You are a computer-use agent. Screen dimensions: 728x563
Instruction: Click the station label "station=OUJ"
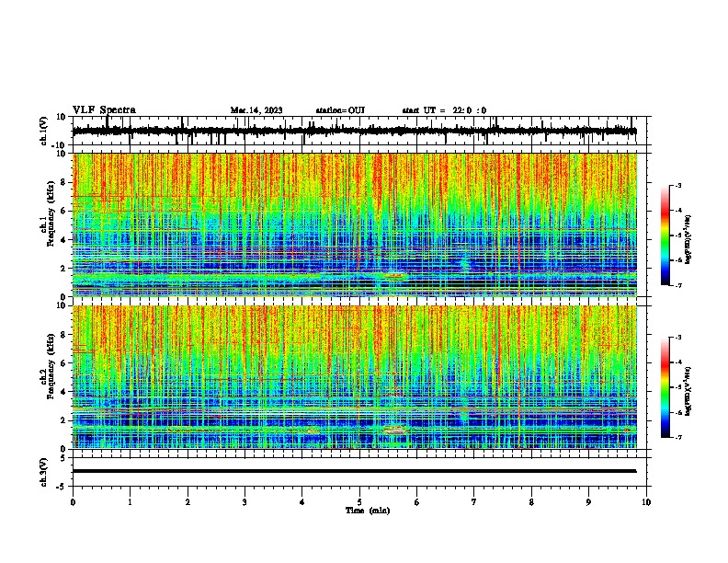(x=340, y=110)
